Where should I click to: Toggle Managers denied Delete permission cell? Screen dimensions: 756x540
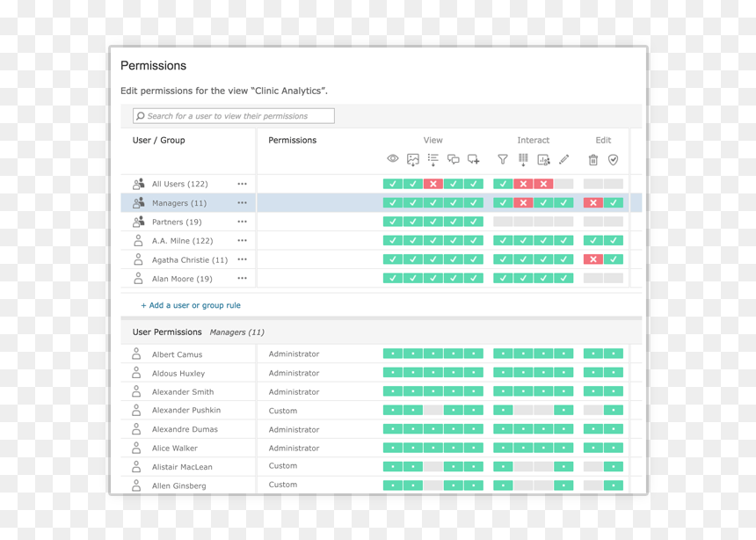click(593, 202)
